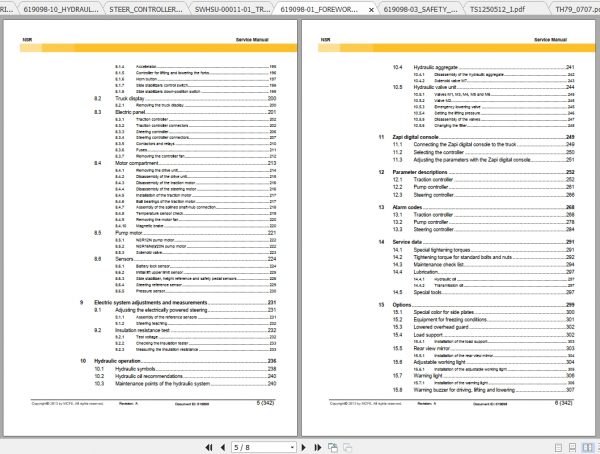Click 'Connecting the Zapi digital console to the truck'

[x=465, y=144]
